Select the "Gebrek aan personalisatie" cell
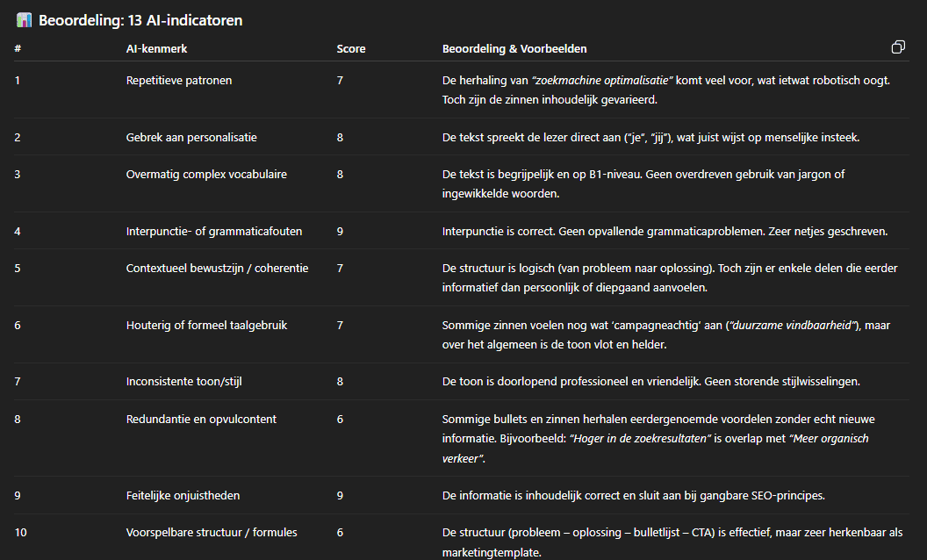The height and width of the screenshot is (560, 927). tap(191, 137)
